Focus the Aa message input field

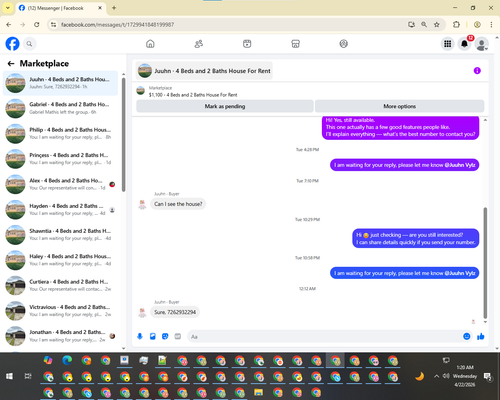pos(325,337)
